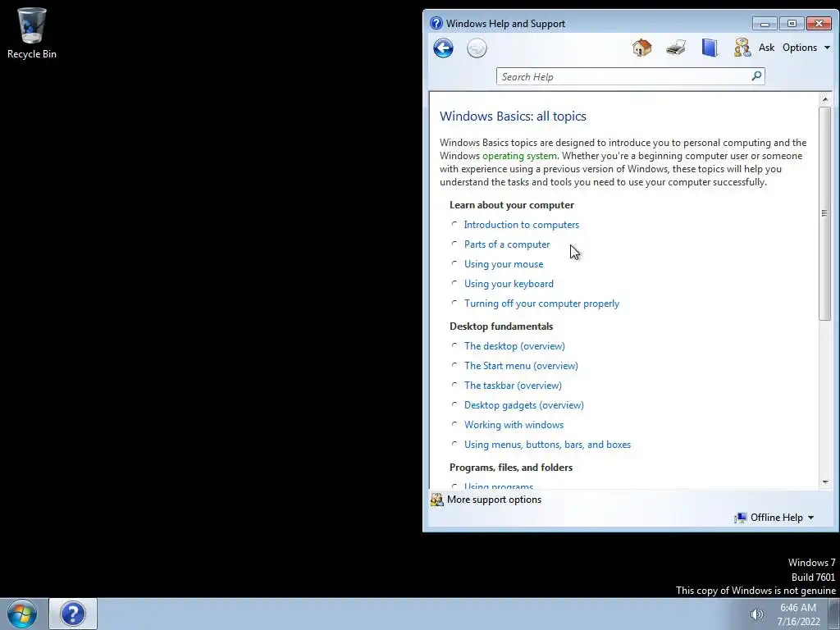
Task: Open the Windows Start button
Action: pyautogui.click(x=22, y=614)
